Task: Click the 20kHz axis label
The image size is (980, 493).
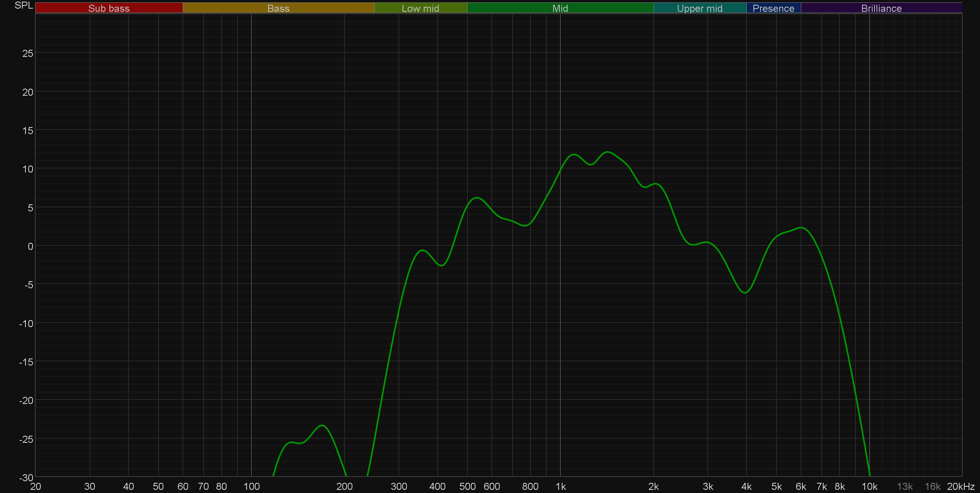Action: pyautogui.click(x=960, y=487)
